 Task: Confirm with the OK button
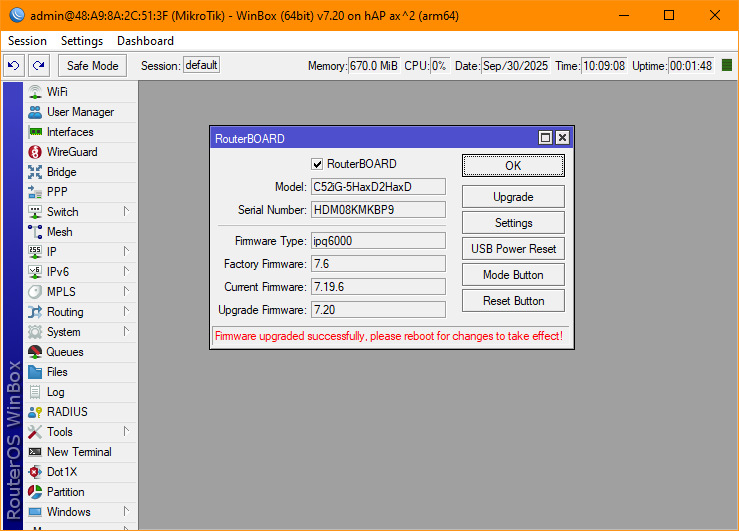coord(513,166)
